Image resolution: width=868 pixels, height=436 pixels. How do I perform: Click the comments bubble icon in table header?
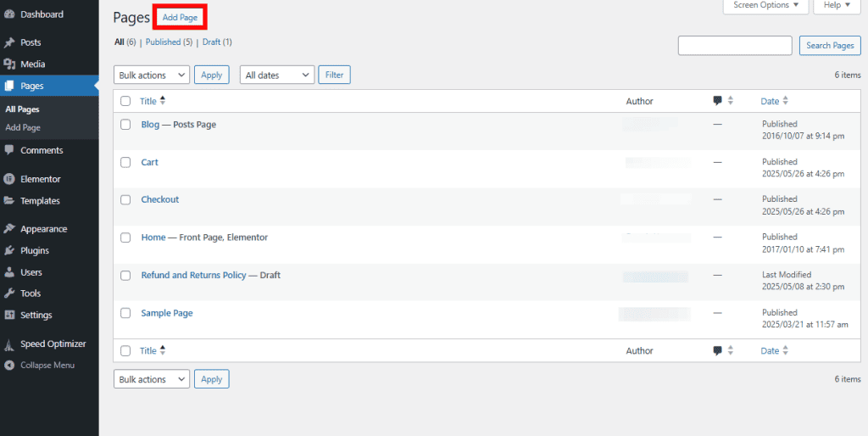pyautogui.click(x=717, y=101)
